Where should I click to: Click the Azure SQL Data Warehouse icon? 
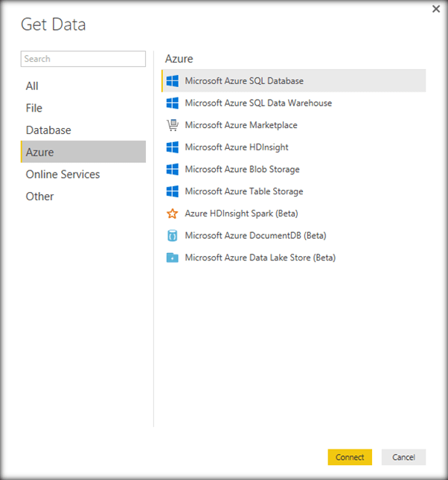(173, 103)
